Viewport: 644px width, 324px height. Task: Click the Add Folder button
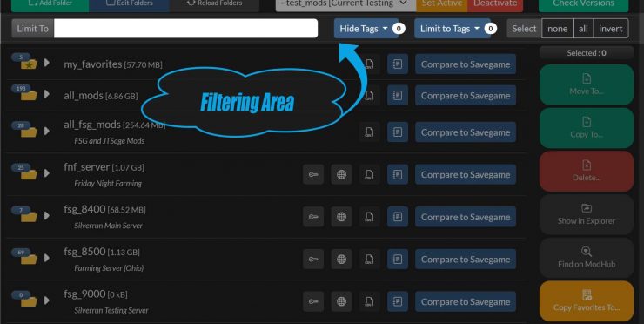tap(50, 4)
